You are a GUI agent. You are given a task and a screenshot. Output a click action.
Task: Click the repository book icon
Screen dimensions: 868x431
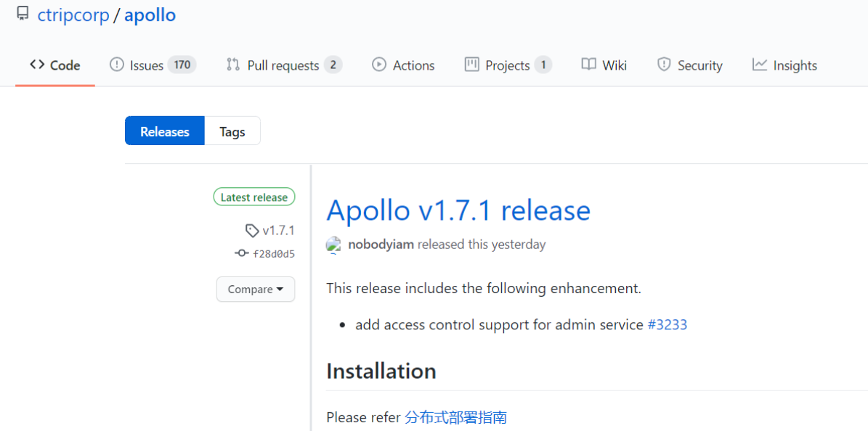22,14
